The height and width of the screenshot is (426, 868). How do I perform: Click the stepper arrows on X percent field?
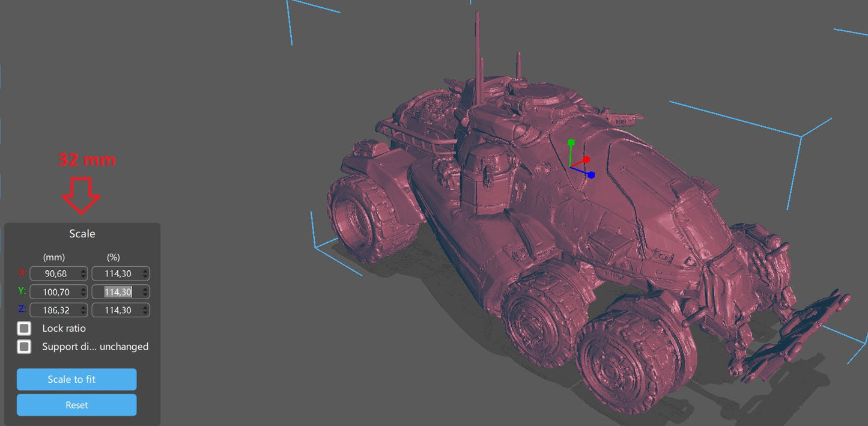click(x=145, y=274)
